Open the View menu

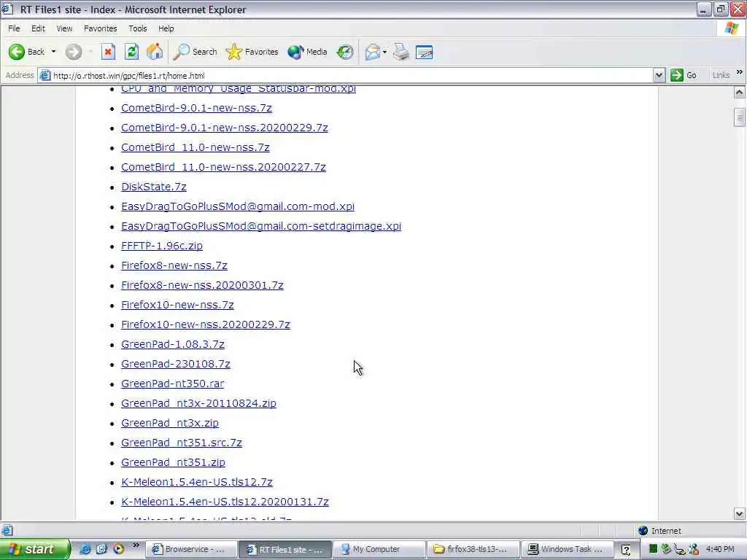tap(64, 28)
